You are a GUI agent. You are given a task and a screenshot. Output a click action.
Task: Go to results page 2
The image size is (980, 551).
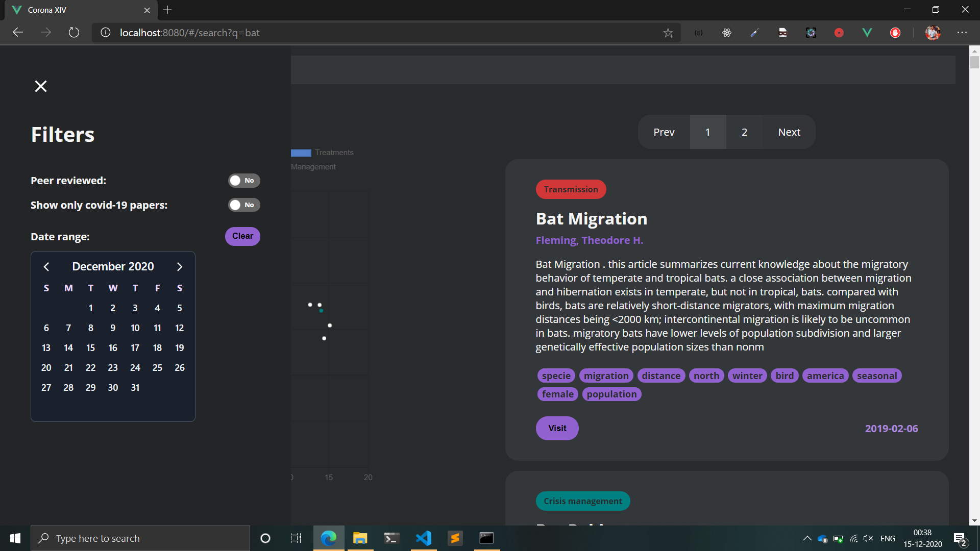click(x=744, y=132)
